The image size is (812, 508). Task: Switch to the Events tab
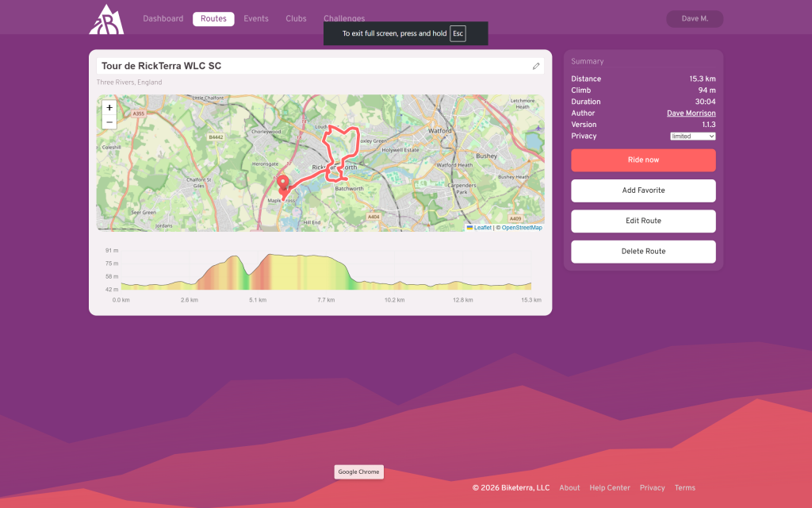click(x=255, y=18)
